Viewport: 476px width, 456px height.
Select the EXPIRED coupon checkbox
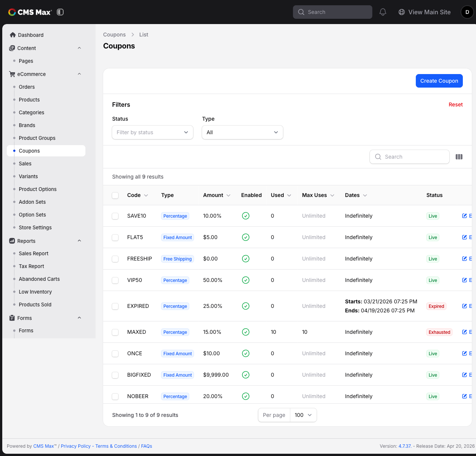[115, 306]
